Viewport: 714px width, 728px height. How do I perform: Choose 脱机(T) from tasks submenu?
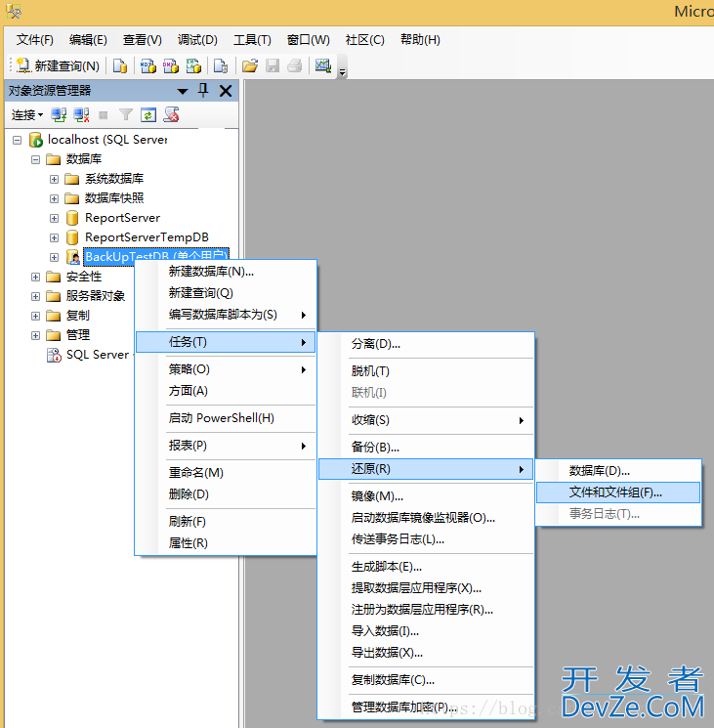426,371
